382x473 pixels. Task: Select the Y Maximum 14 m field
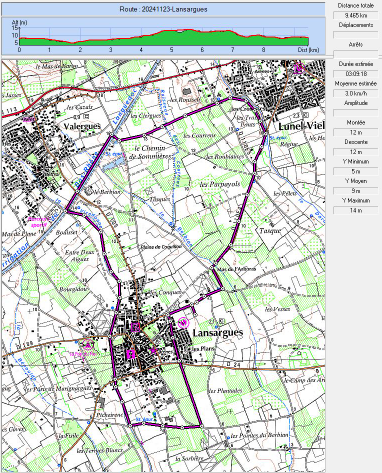pos(355,210)
